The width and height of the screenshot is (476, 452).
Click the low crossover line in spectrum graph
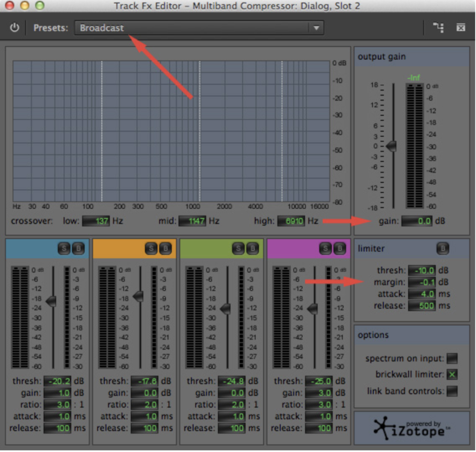(102, 131)
